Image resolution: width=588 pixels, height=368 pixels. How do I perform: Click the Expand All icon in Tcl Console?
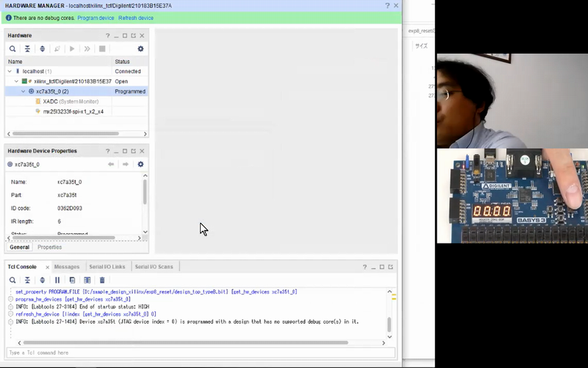tap(42, 280)
